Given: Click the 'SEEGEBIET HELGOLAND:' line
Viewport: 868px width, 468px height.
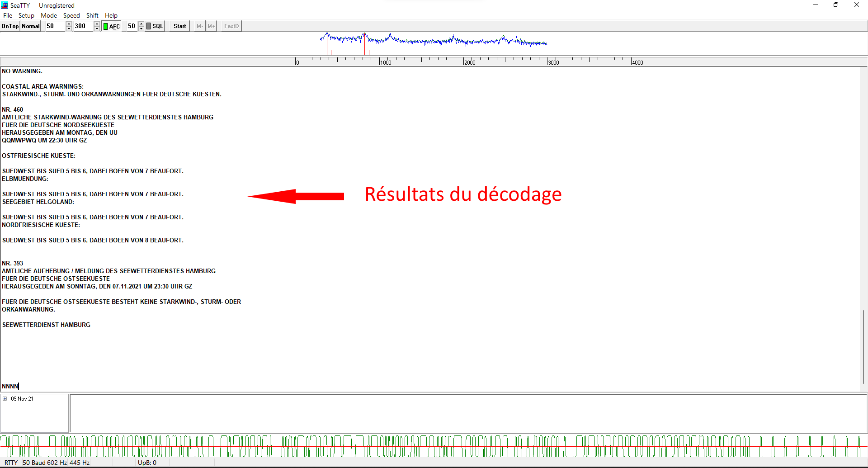Looking at the screenshot, I should pyautogui.click(x=38, y=202).
